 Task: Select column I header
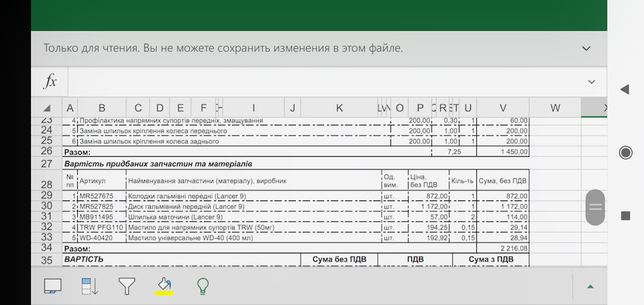[254, 108]
